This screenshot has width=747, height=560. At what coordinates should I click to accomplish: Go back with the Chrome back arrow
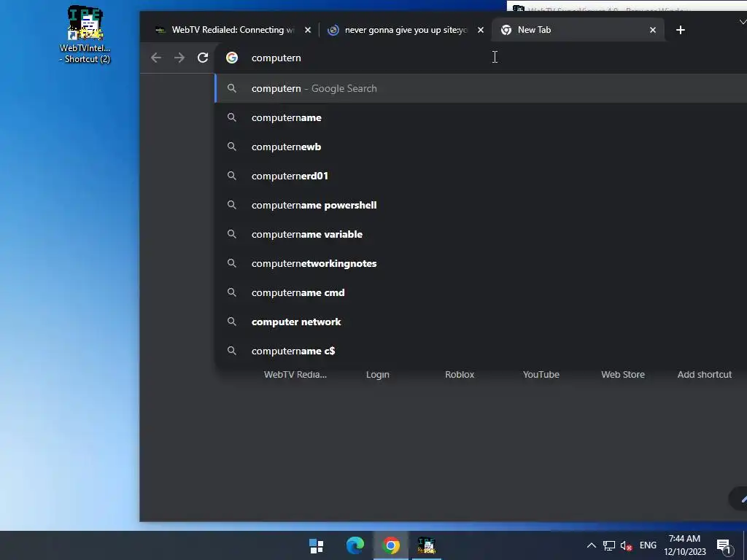156,58
